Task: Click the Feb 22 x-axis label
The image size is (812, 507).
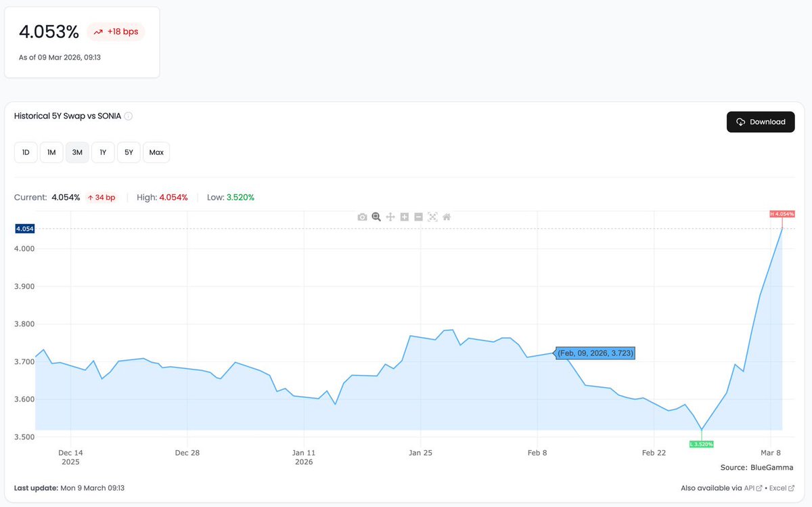Action: pos(654,453)
